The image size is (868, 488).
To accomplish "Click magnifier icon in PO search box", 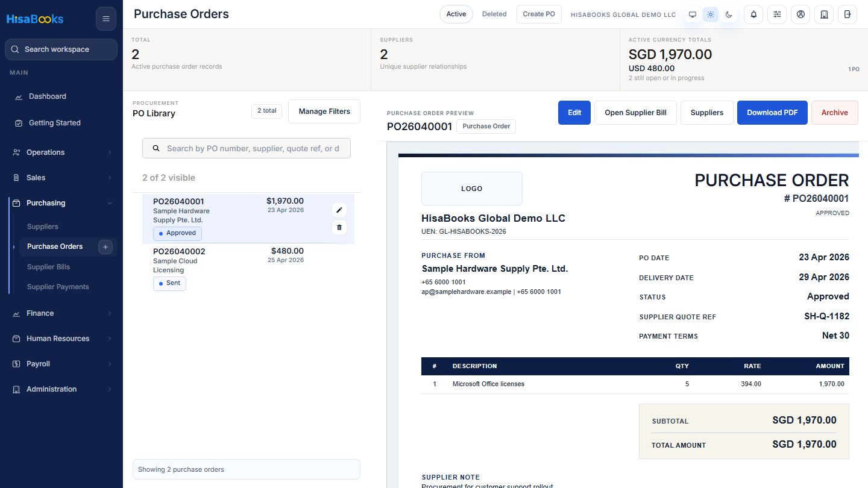I will point(156,148).
